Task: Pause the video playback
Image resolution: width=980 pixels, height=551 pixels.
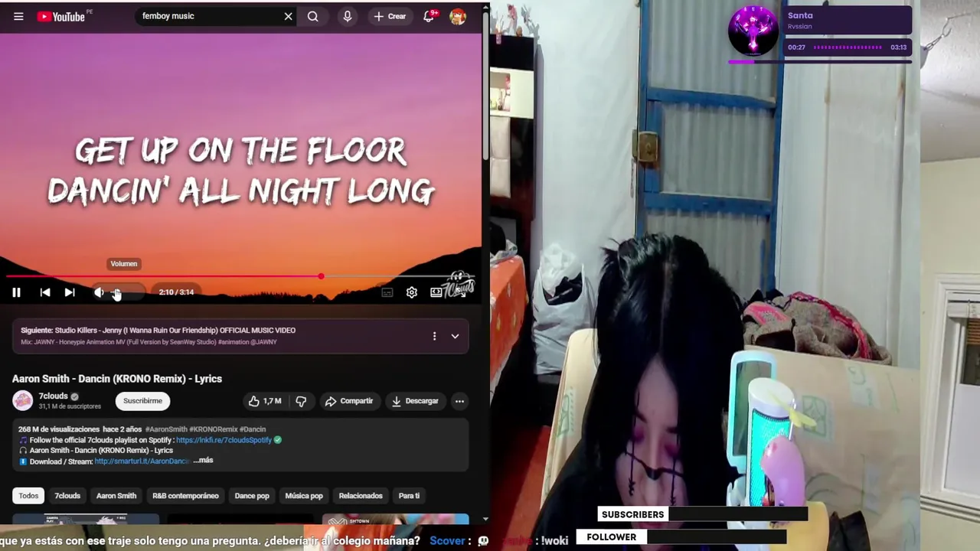Action: coord(16,292)
